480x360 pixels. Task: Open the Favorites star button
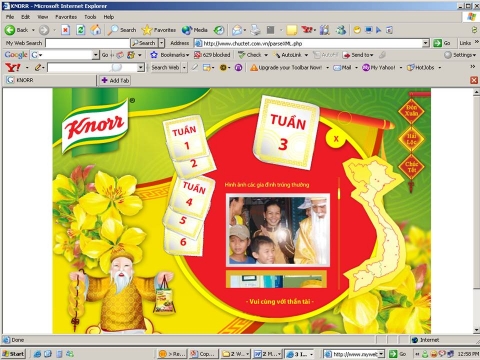click(159, 30)
